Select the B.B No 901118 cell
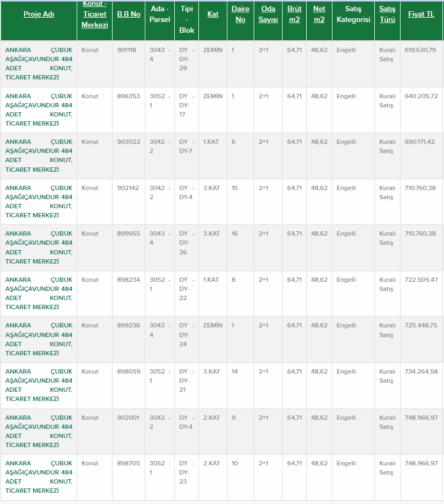 128,50
